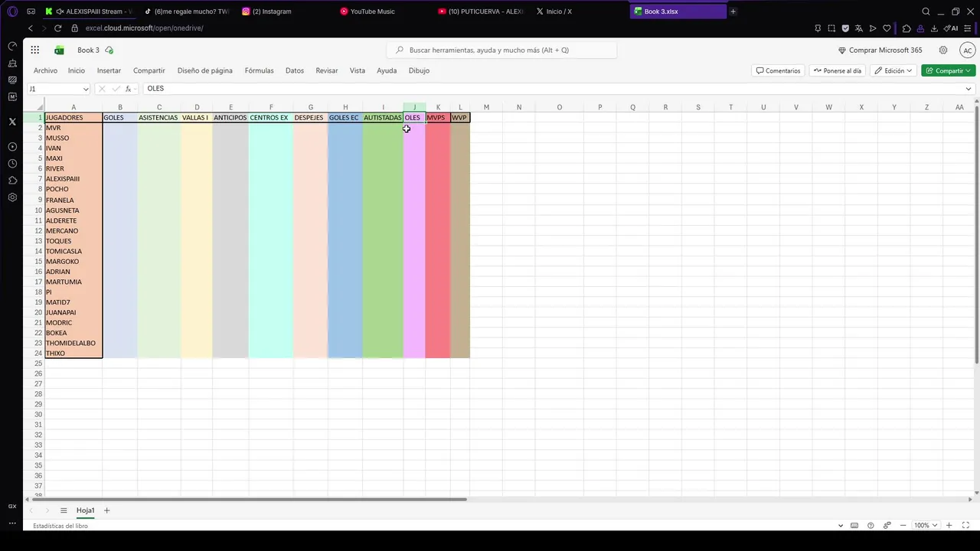
Task: Zoom out with the minus icon in status bar
Action: (904, 526)
